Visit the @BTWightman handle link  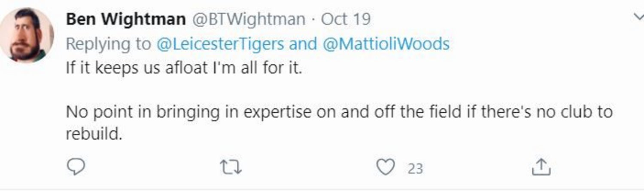coord(247,19)
